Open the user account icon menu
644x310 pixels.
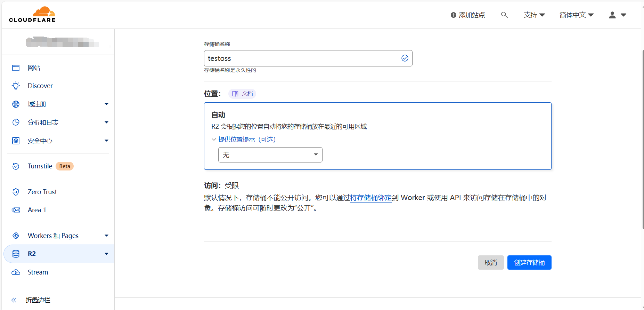point(617,15)
